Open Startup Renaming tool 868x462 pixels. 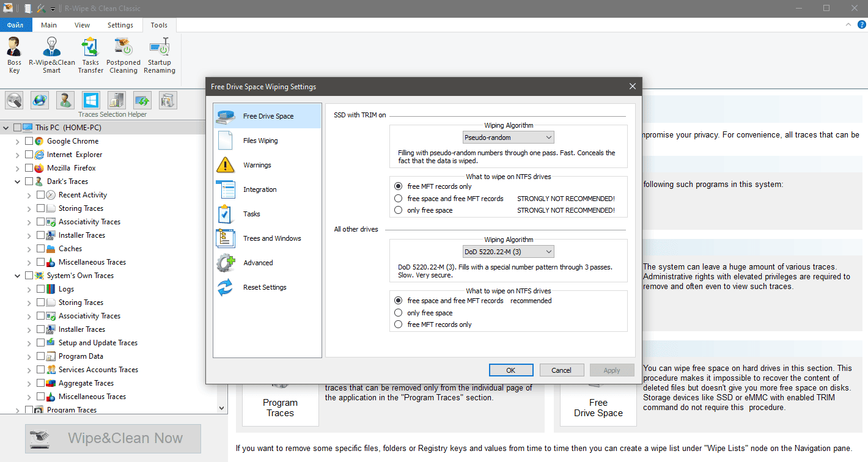pyautogui.click(x=160, y=55)
